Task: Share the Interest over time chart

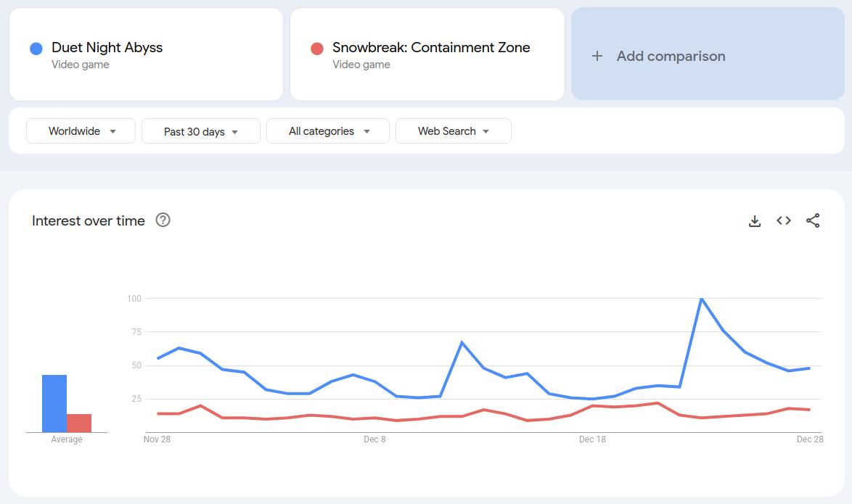Action: [x=813, y=220]
